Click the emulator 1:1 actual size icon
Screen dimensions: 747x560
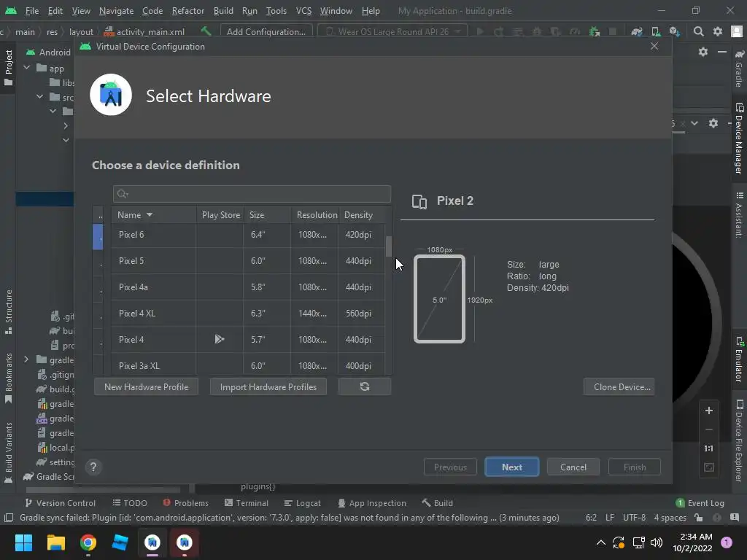[709, 448]
